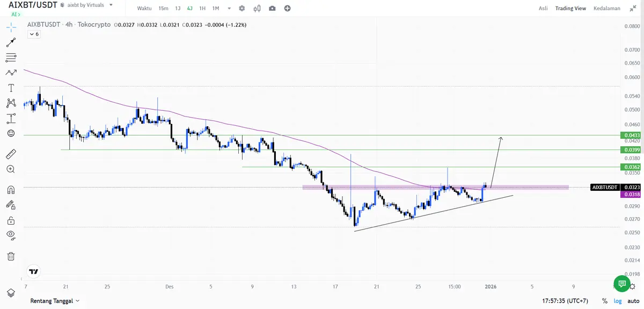Select the Waktu time interval tab
Image resolution: width=644 pixels, height=309 pixels.
pyautogui.click(x=144, y=8)
